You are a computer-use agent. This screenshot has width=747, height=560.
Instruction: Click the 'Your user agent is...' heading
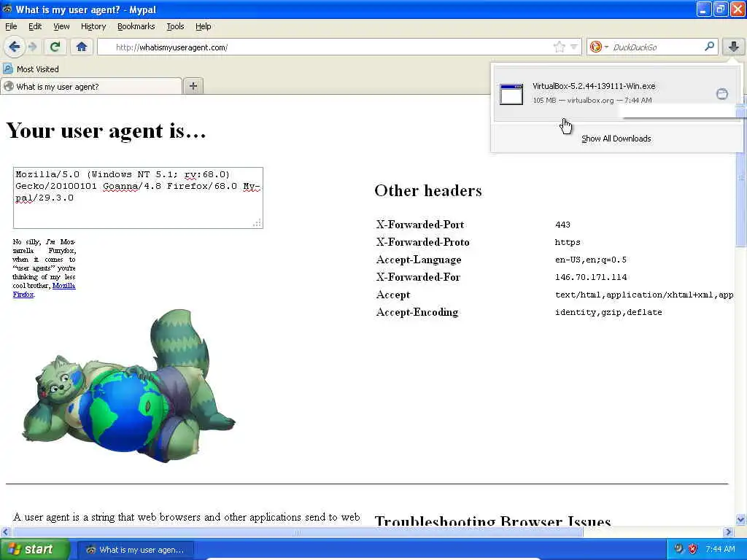pos(106,130)
